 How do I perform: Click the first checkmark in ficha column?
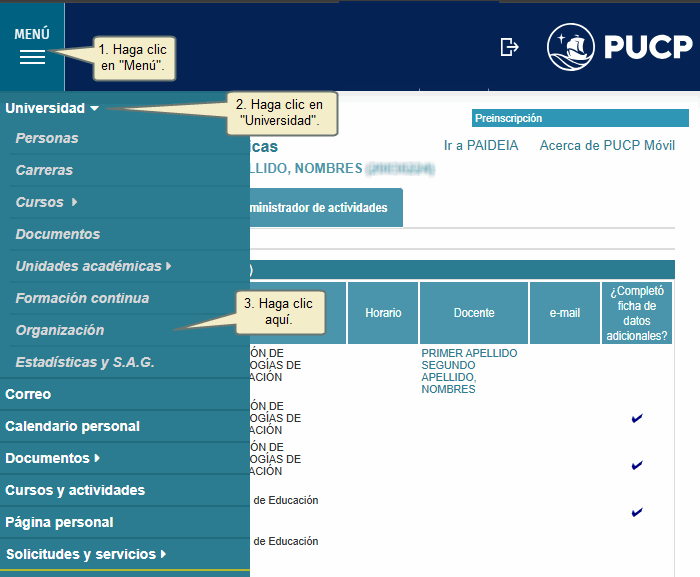[636, 418]
